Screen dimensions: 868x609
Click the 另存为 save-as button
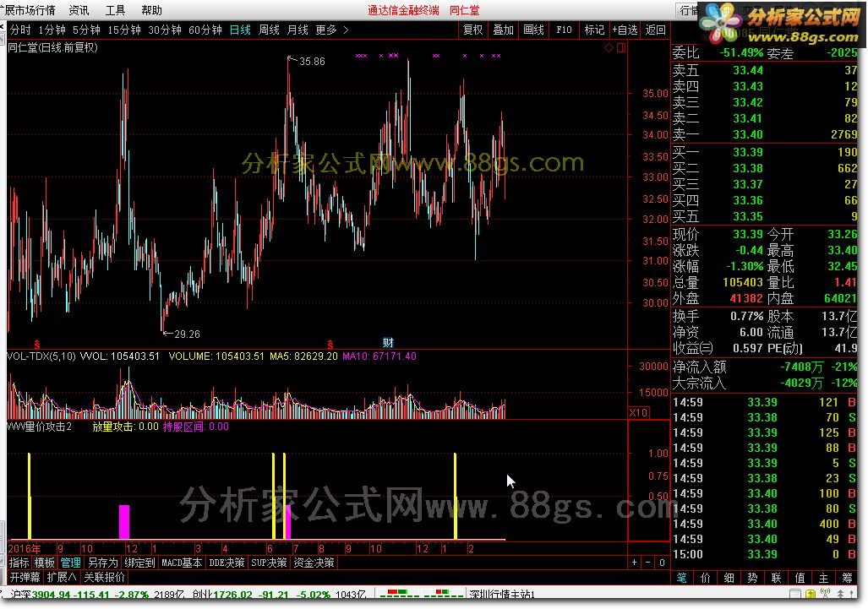(x=103, y=563)
